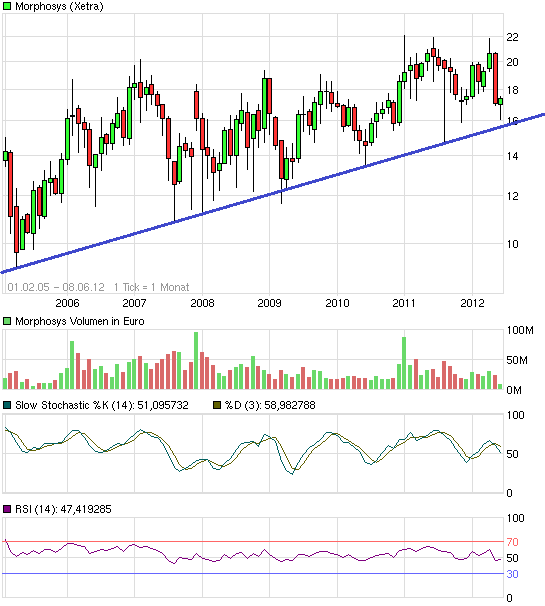Click the red 70 RSI level label

pos(512,542)
